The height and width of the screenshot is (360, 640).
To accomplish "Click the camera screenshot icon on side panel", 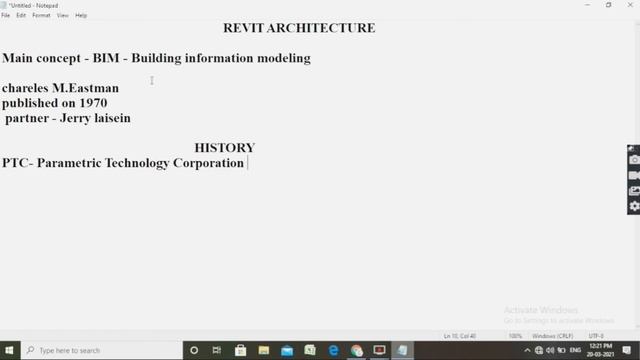I will click(x=634, y=160).
